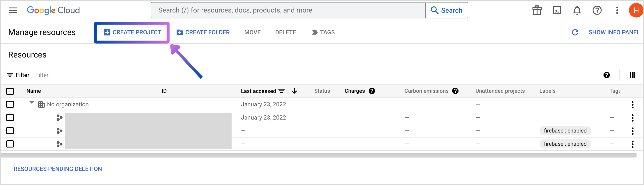644x185 pixels.
Task: Open the notifications bell
Action: click(577, 10)
